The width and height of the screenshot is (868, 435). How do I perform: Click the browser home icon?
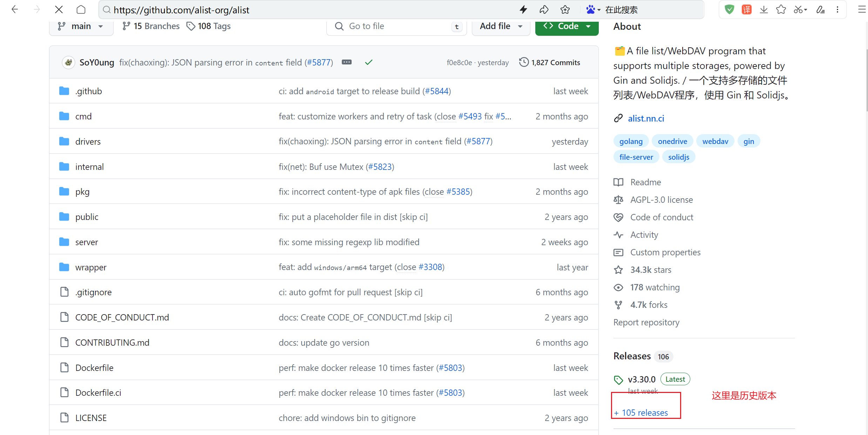tap(81, 9)
